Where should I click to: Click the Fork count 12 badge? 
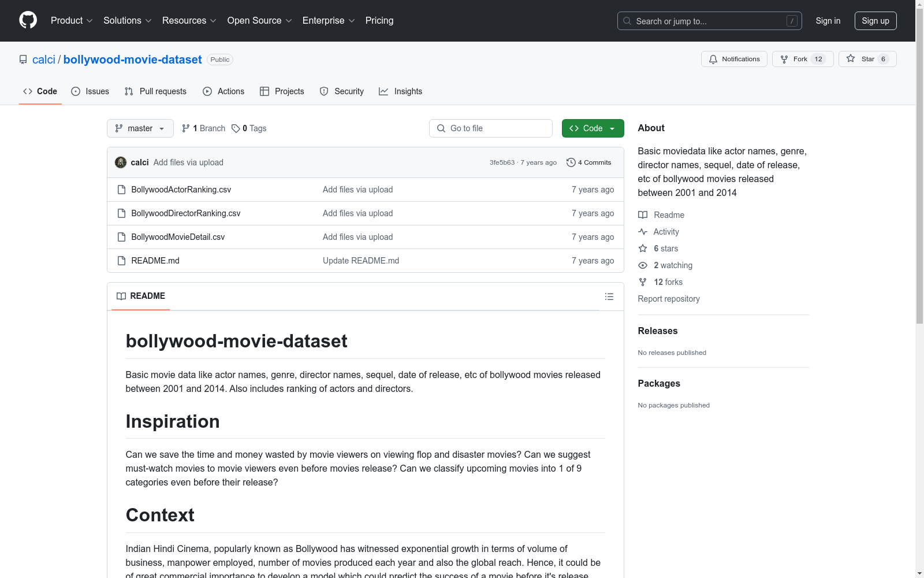[x=818, y=59]
